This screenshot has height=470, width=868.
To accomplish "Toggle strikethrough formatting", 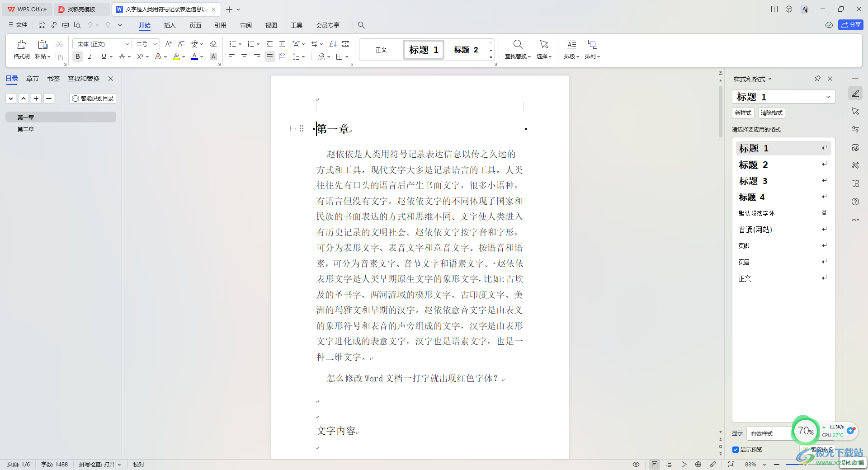I will tap(122, 56).
